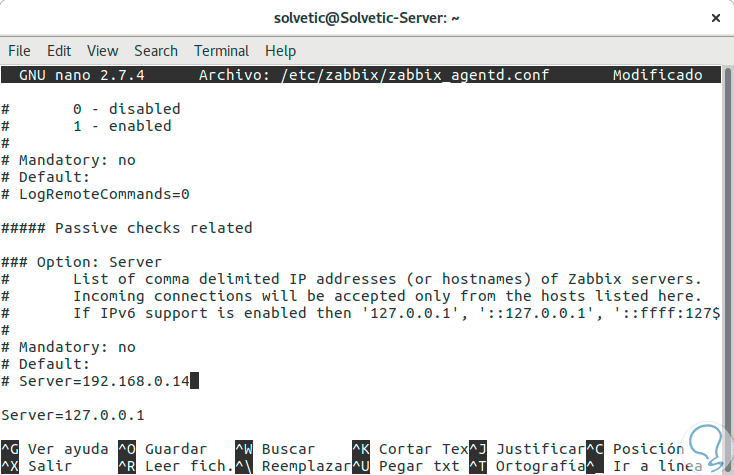The image size is (734, 475).
Task: Click the 'Server=127.0.0.1' line
Action: point(73,415)
